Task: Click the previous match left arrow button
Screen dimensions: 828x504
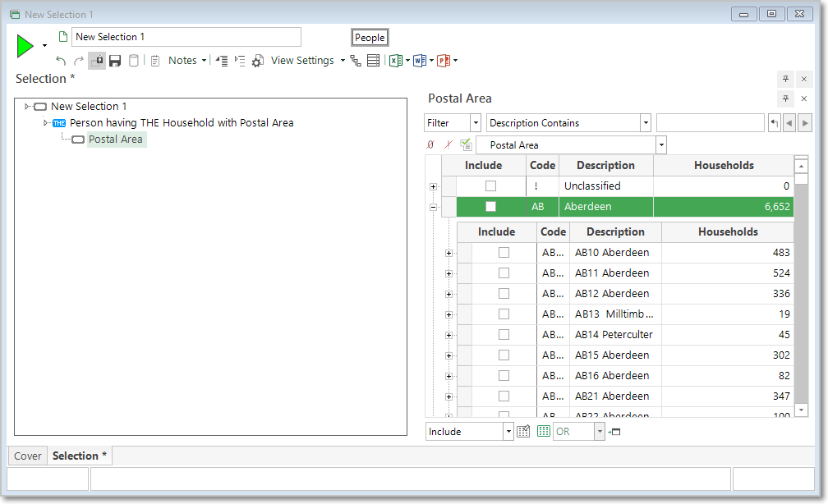Action: [x=789, y=123]
